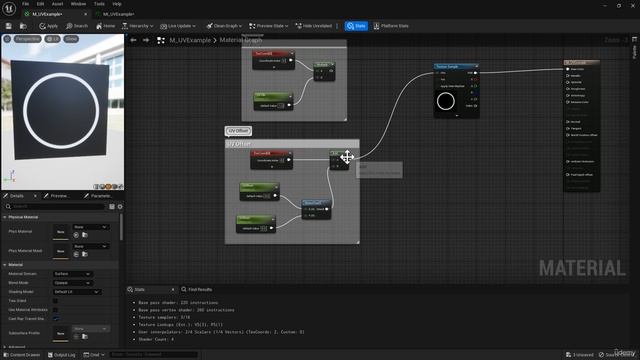This screenshot has width=640, height=360.
Task: Open the File menu
Action: click(x=25, y=4)
